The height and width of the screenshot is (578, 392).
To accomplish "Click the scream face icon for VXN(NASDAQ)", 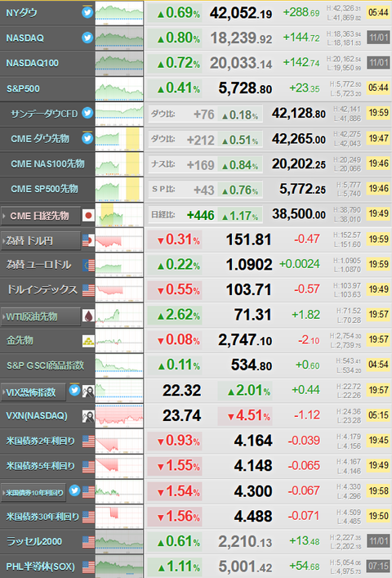I will pyautogui.click(x=88, y=416).
